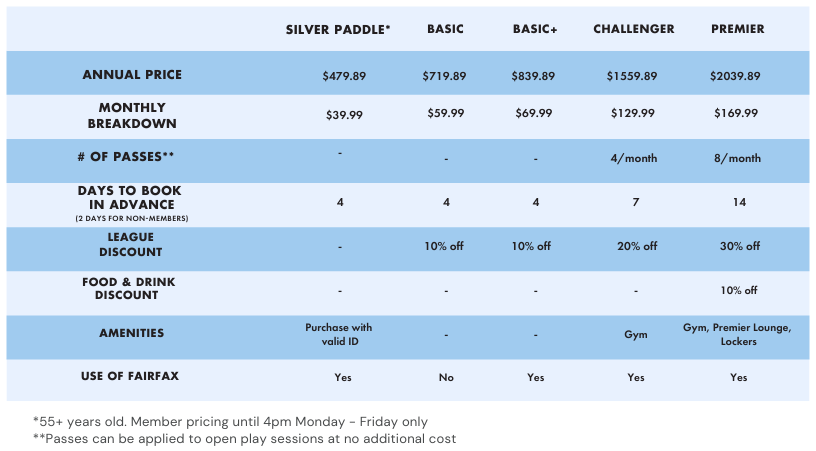Click the $129.99 monthly price

[633, 114]
